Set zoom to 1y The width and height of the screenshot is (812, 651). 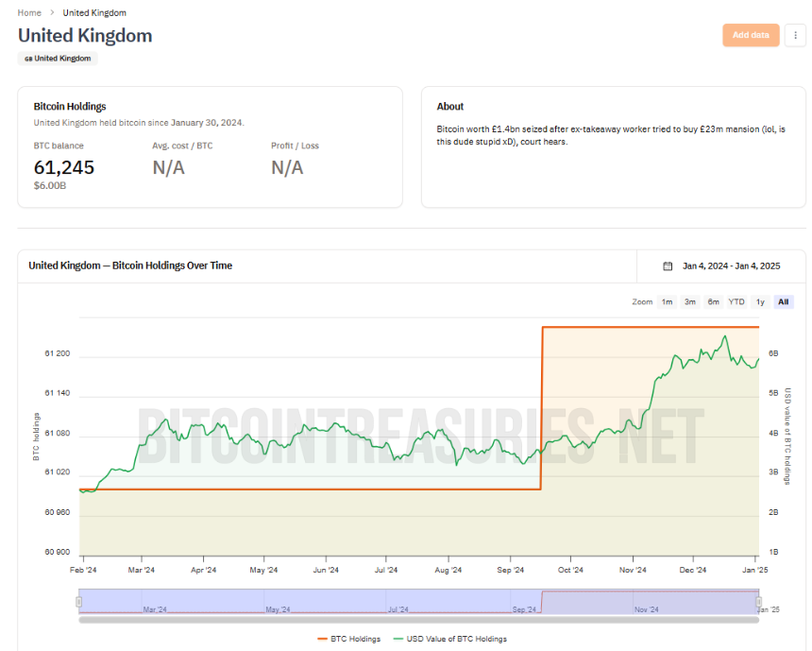click(x=760, y=301)
